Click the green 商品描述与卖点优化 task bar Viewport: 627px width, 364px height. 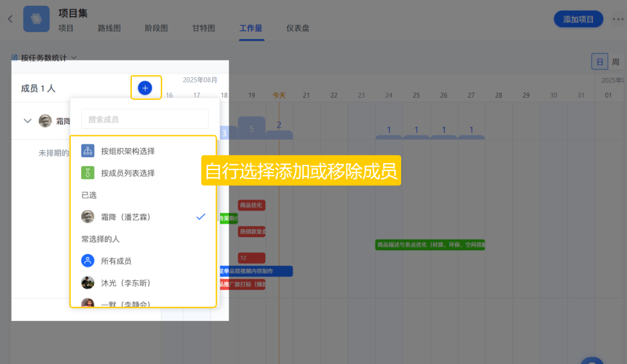(x=430, y=245)
